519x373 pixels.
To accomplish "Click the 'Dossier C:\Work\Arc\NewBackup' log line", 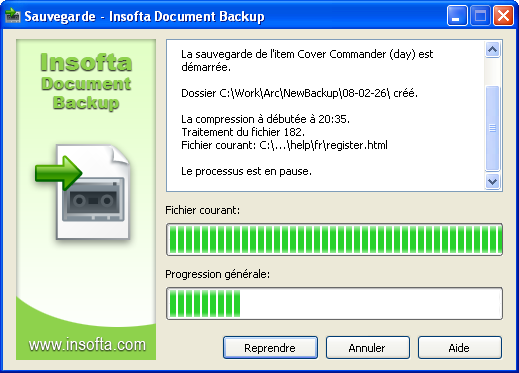I will 299,93.
